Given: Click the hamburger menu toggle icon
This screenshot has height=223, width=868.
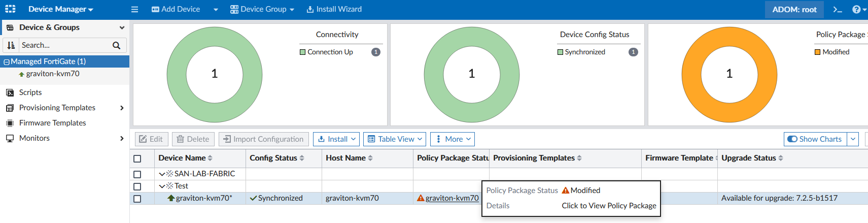Looking at the screenshot, I should [x=134, y=10].
